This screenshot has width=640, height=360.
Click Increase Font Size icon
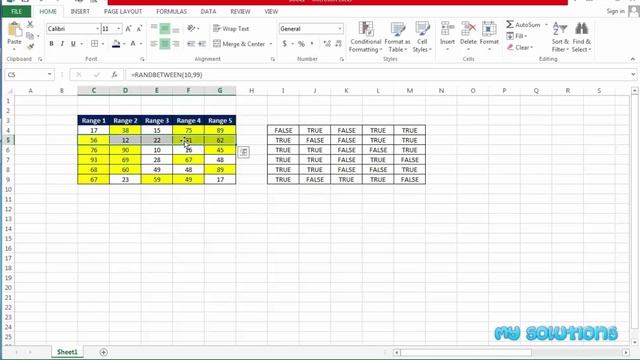click(129, 29)
